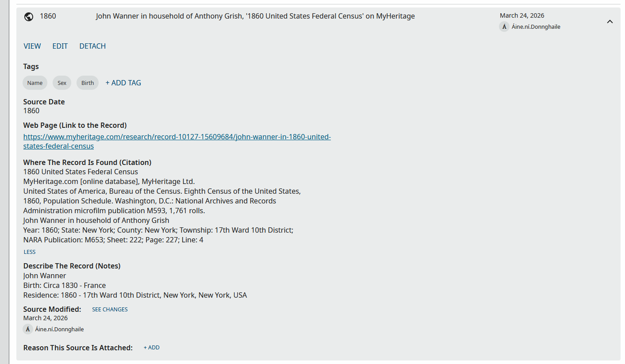Click the Á avatar icon in the source header
This screenshot has width=625, height=364.
(x=504, y=27)
